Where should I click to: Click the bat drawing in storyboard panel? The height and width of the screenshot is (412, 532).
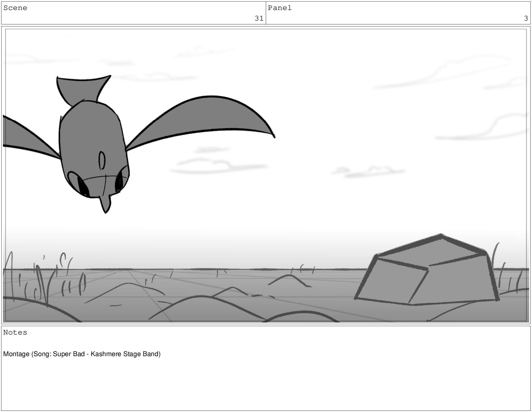click(139, 144)
